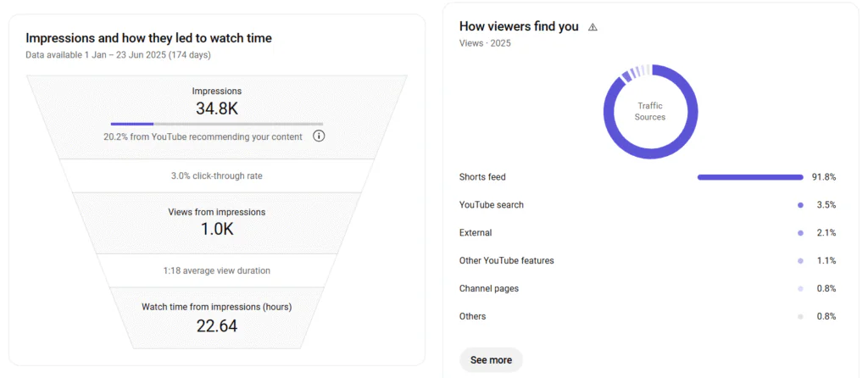Screen dimensions: 868x378
Task: Click the 1.1% Other YouTube features value
Action: 826,261
